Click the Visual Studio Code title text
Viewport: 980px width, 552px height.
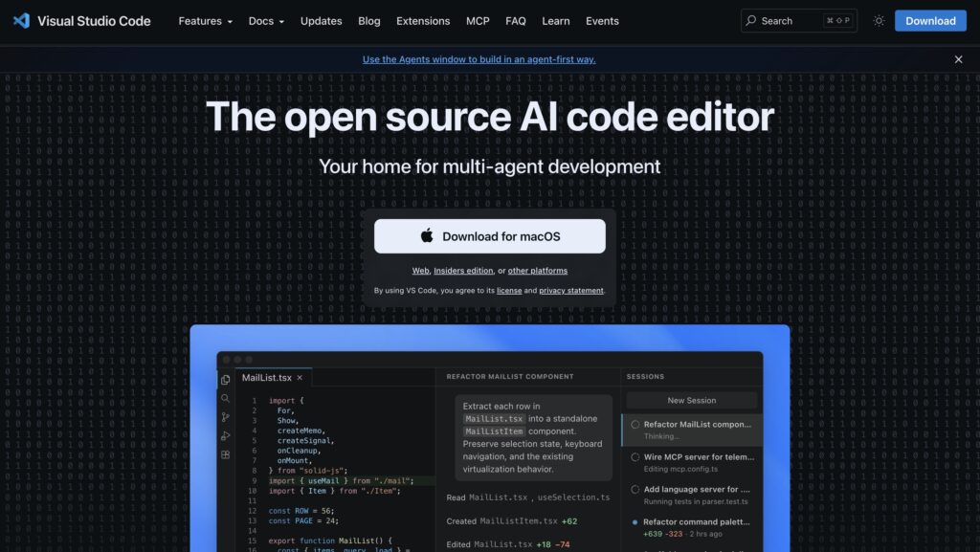click(94, 21)
